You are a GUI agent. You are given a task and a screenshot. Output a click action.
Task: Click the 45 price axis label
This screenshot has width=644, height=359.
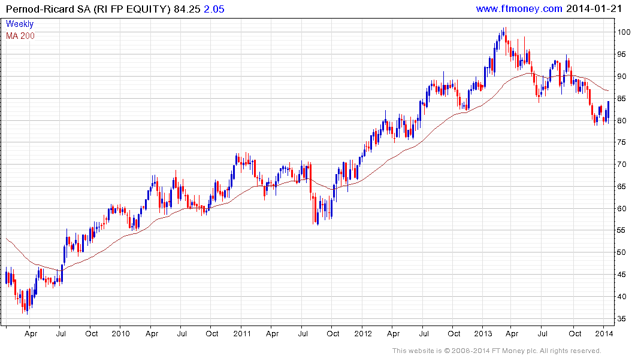click(x=622, y=275)
